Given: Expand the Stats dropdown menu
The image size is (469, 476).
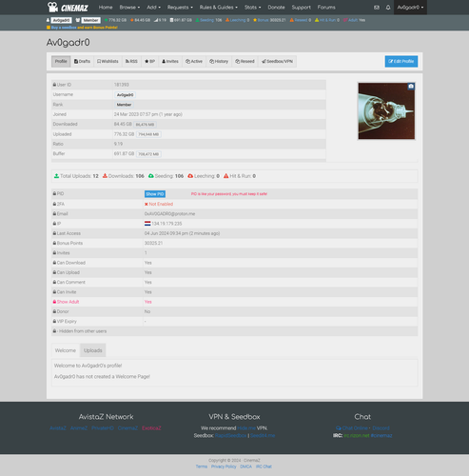Looking at the screenshot, I should pos(253,8).
